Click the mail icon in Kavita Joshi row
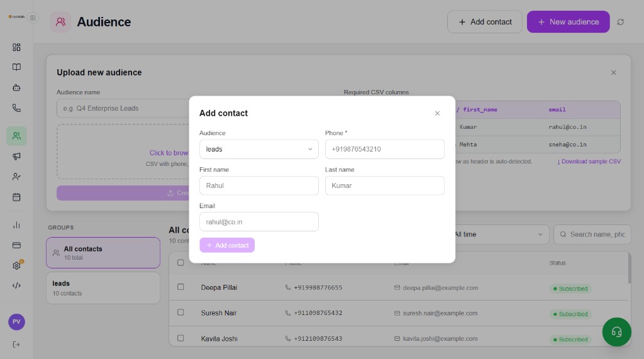Viewport: 644px width, 359px height. [397, 338]
